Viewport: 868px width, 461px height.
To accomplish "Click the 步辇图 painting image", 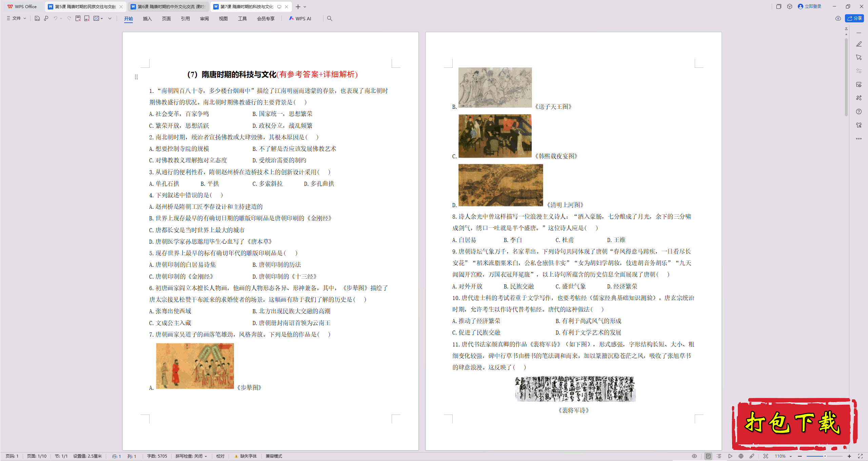I will 195,366.
